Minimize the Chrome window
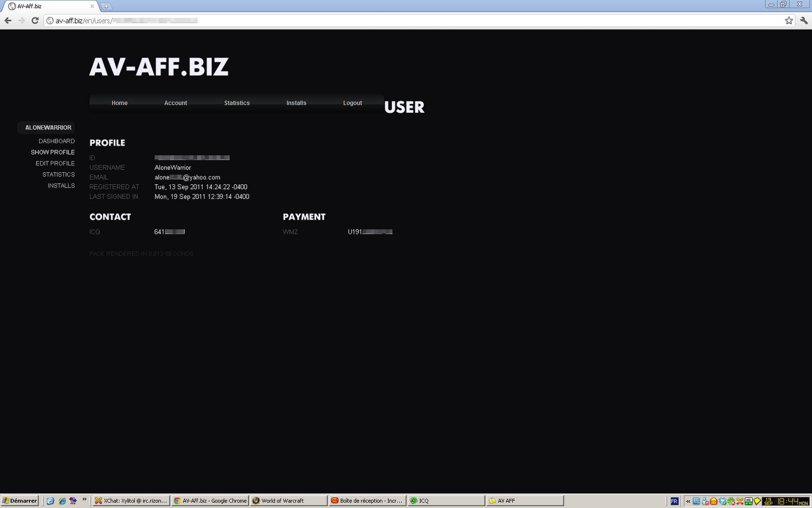This screenshot has height=508, width=812. [x=771, y=5]
